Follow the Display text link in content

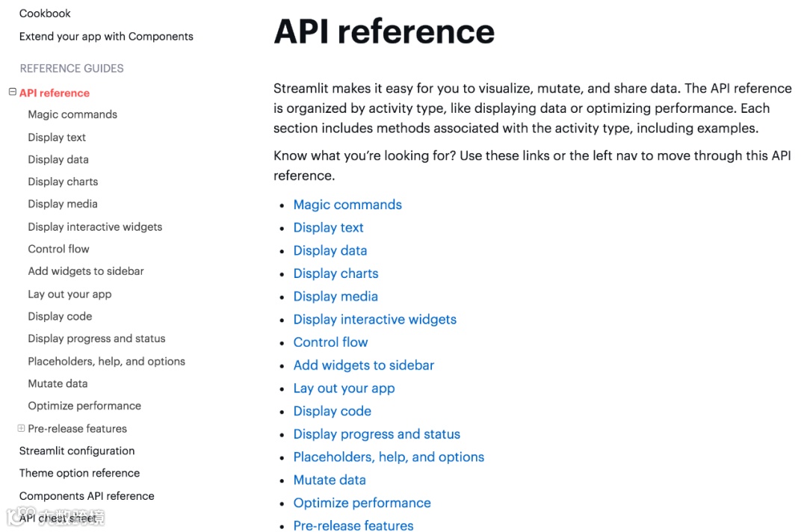tap(328, 228)
